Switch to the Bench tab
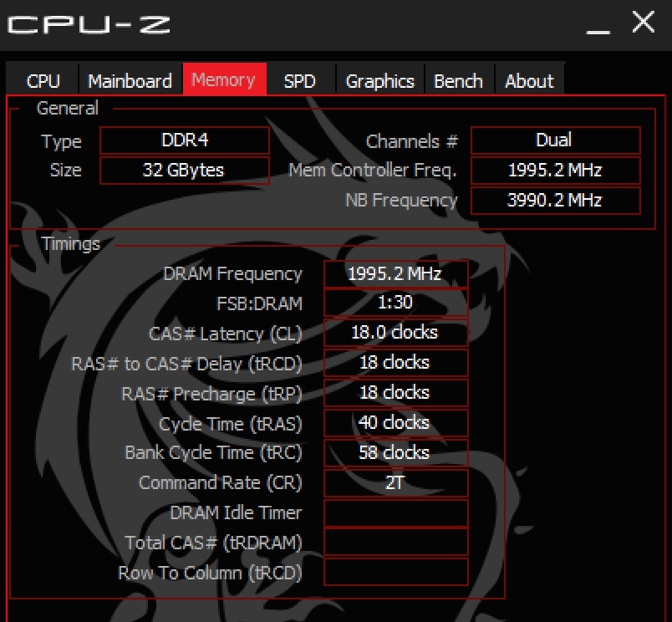Viewport: 672px width, 622px height. [458, 79]
